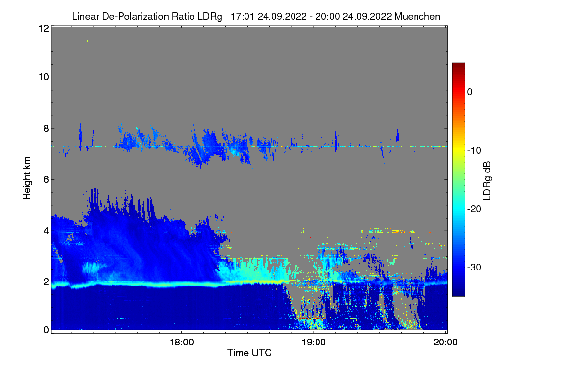588x392 pixels.
Task: Click the "20:00" time tick label
Action: point(445,342)
